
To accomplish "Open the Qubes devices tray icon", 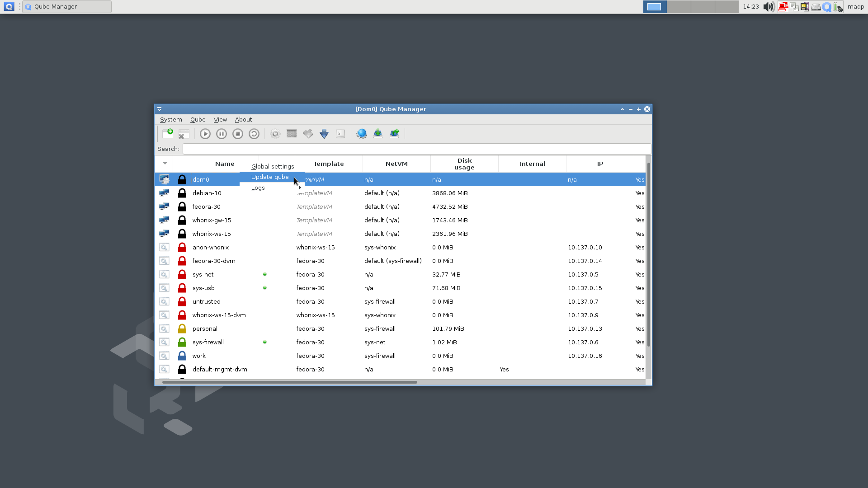I will click(x=805, y=7).
